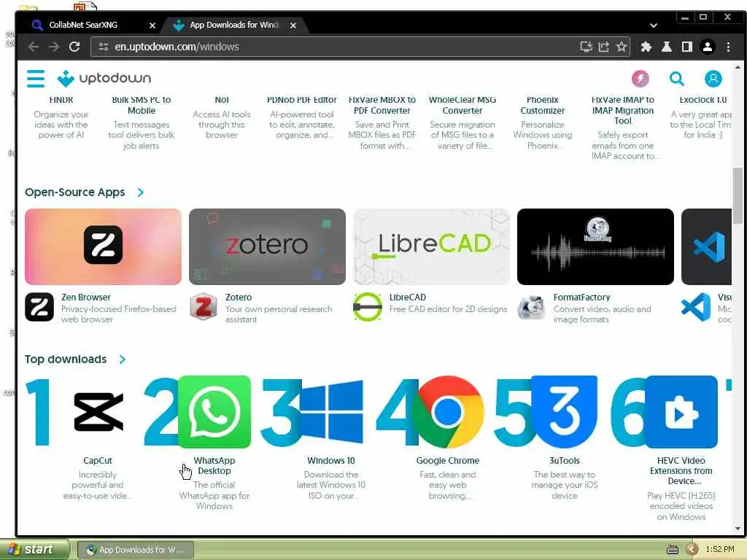Open the Bulk SMS PC to Mobile link

[x=142, y=105]
